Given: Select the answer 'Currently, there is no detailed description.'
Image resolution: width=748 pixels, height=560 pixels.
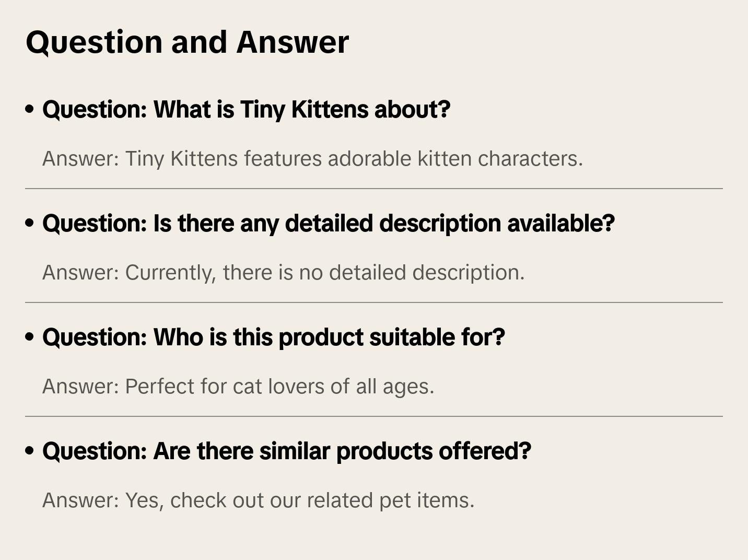Looking at the screenshot, I should 324,273.
